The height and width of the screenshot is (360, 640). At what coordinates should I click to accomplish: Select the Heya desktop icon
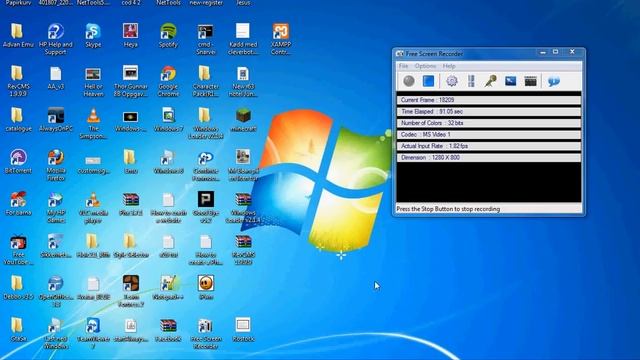[131, 36]
